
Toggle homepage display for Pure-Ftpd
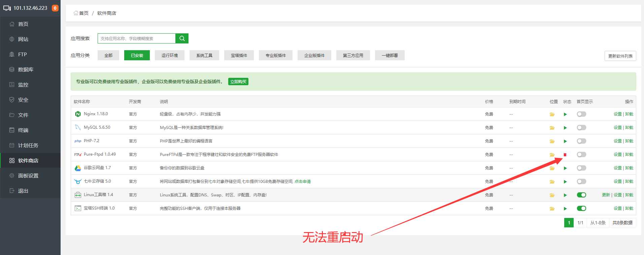tap(581, 155)
